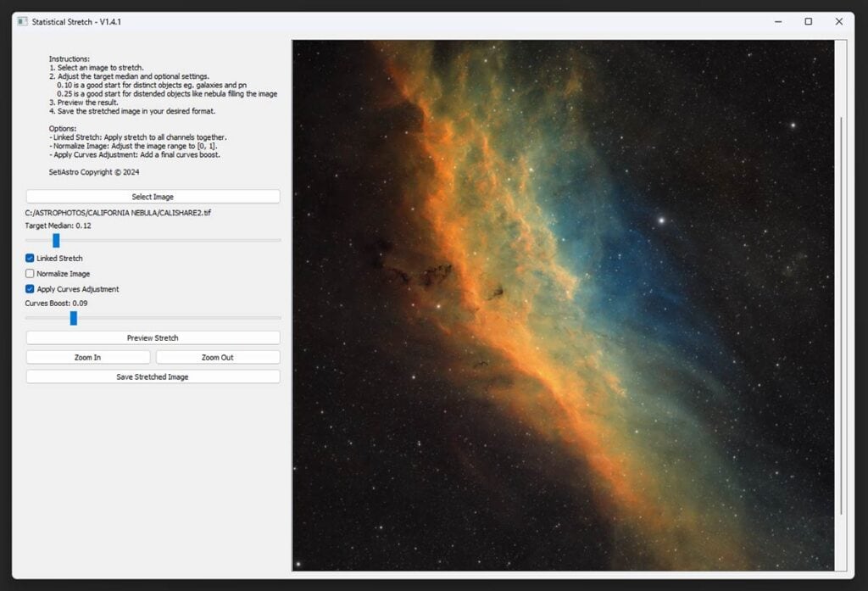Run Preview Stretch

(153, 337)
